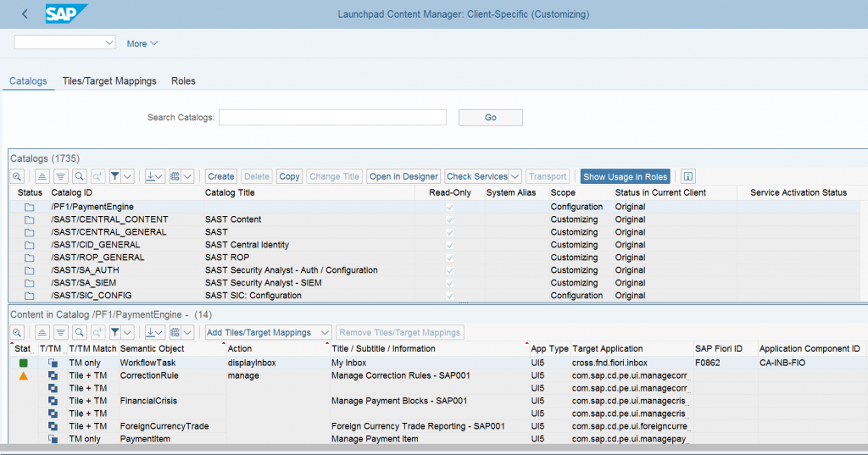The height and width of the screenshot is (455, 868).
Task: Select the 'SAST Security Analyst - SIEM' title
Action: tap(263, 283)
